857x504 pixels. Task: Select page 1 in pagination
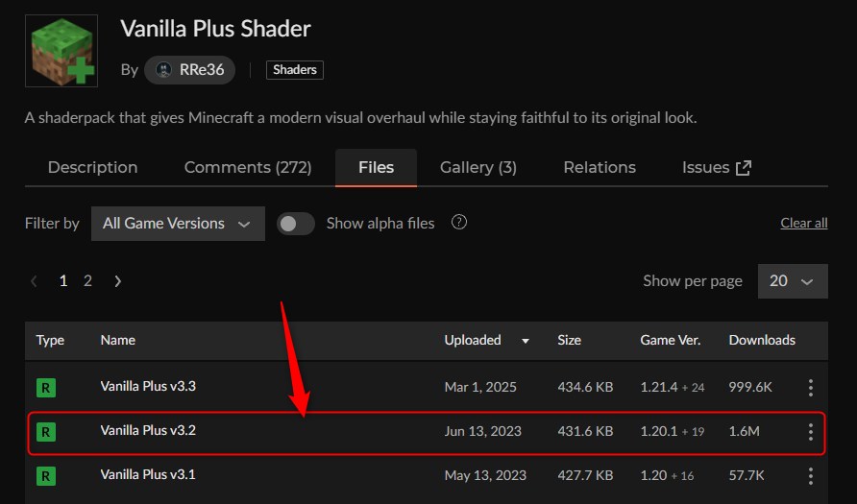63,280
